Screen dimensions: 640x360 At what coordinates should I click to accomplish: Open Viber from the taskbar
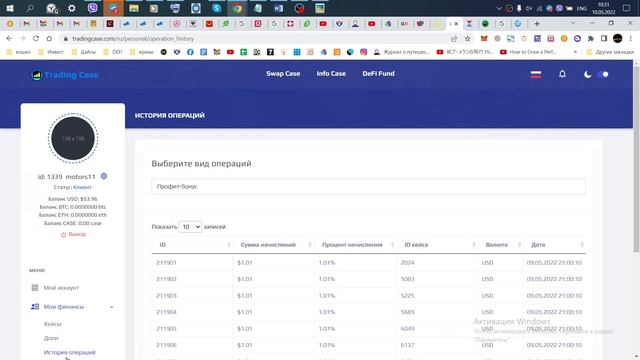pos(93,8)
